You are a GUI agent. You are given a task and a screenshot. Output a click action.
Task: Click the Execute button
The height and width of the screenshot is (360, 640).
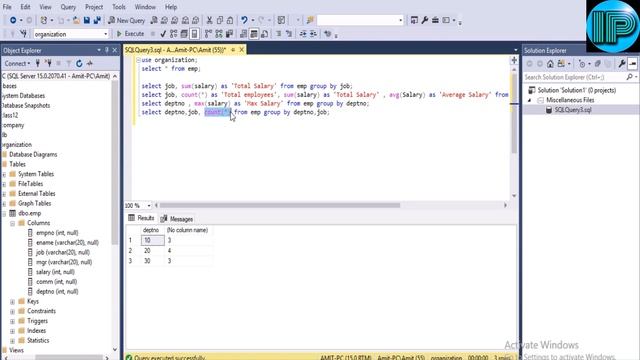point(131,34)
